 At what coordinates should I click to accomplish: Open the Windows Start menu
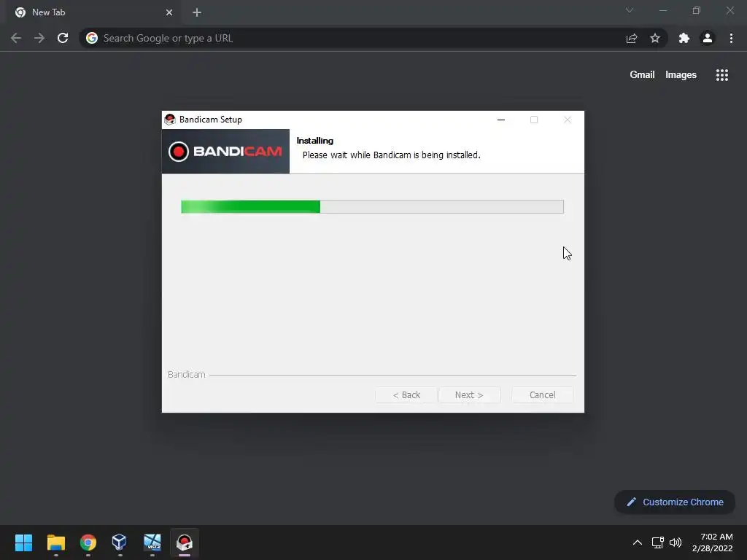(24, 542)
